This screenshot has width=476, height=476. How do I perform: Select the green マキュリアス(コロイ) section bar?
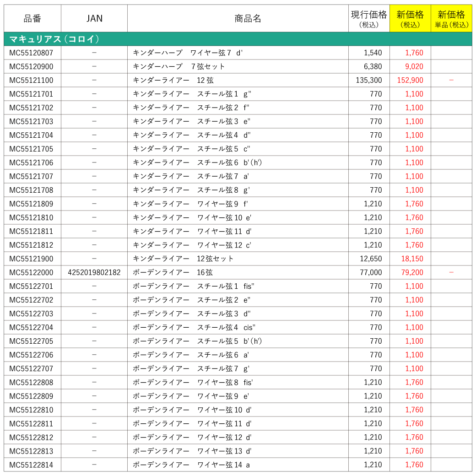[x=238, y=39]
